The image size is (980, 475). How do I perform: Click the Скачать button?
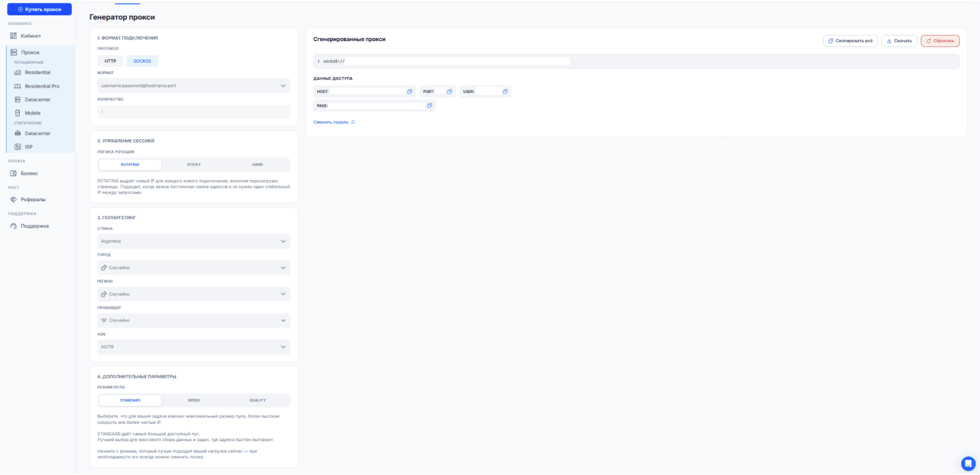tap(899, 41)
